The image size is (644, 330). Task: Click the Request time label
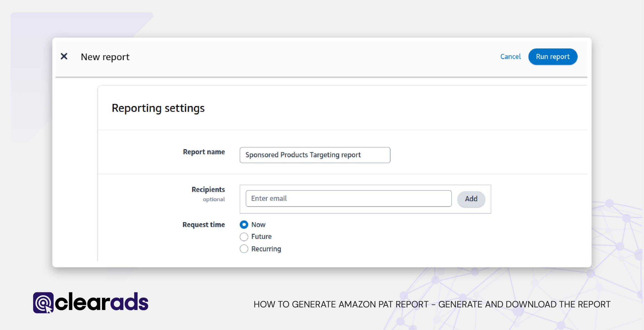coord(204,224)
